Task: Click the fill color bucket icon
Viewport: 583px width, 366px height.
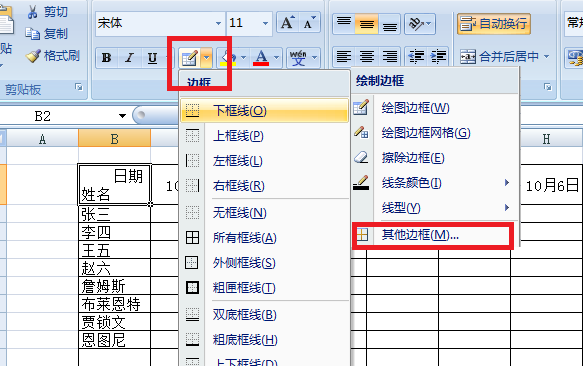Action: [228, 58]
